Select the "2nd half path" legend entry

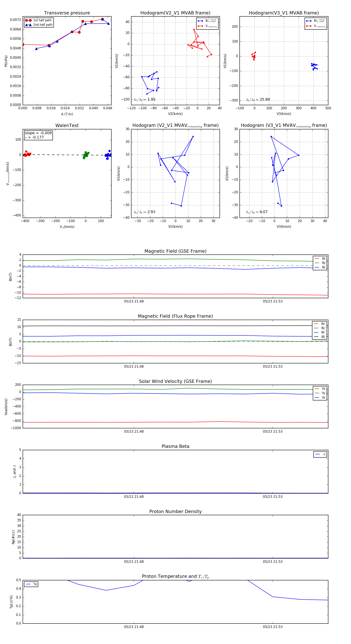(39, 25)
